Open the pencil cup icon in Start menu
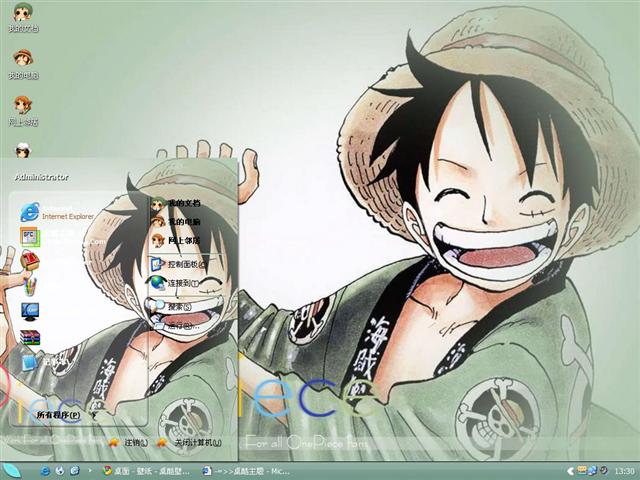The height and width of the screenshot is (480, 640). pos(29,287)
